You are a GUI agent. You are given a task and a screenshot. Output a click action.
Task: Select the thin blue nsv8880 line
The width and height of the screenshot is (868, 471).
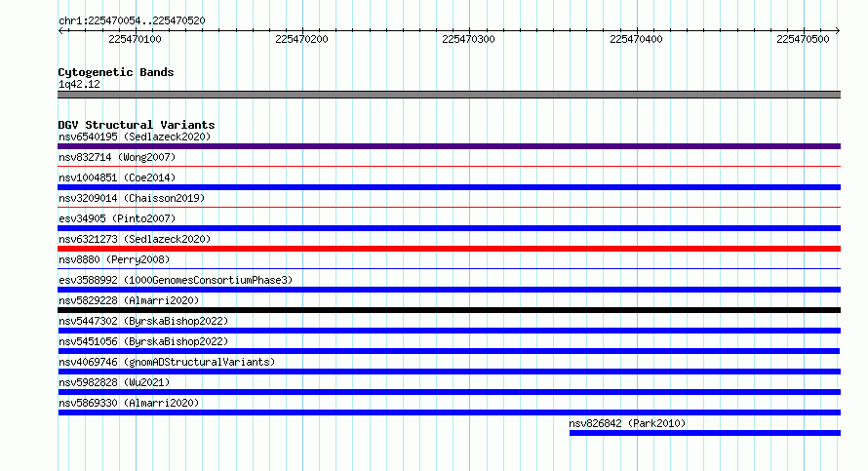449,268
